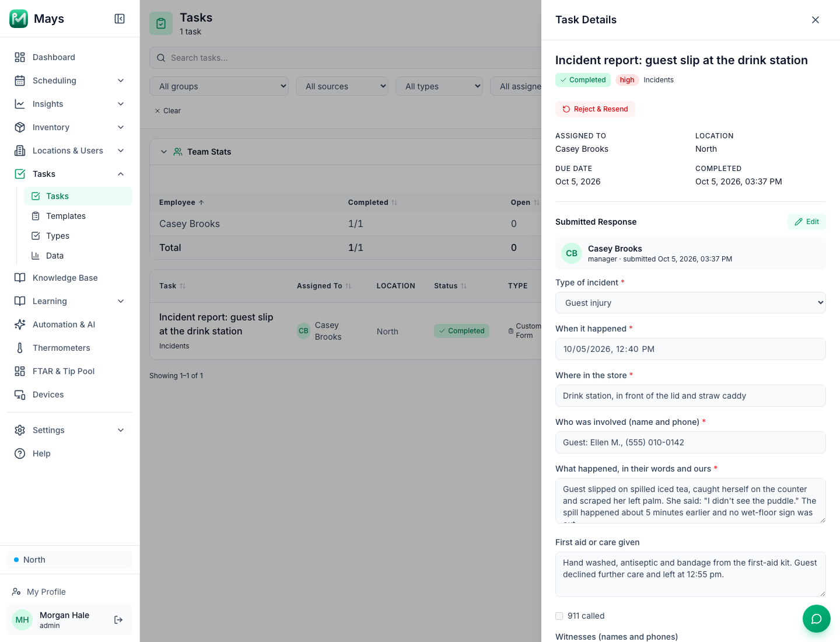
Task: Collapse the sidebar with the panel icon
Action: tap(120, 19)
